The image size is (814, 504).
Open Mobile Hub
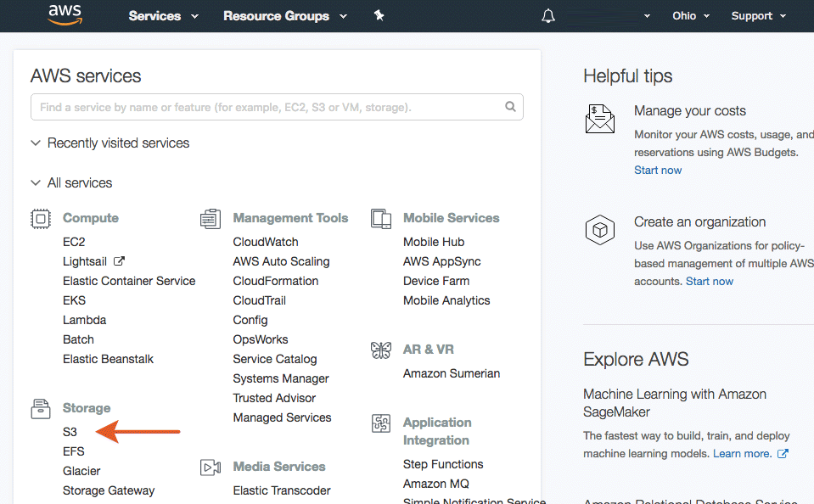point(434,242)
